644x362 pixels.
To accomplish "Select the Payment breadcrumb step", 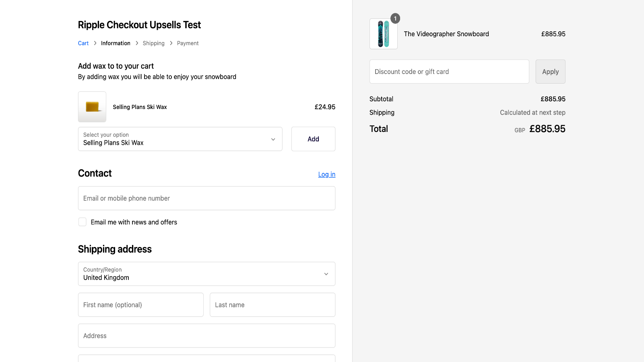I will pos(188,43).
